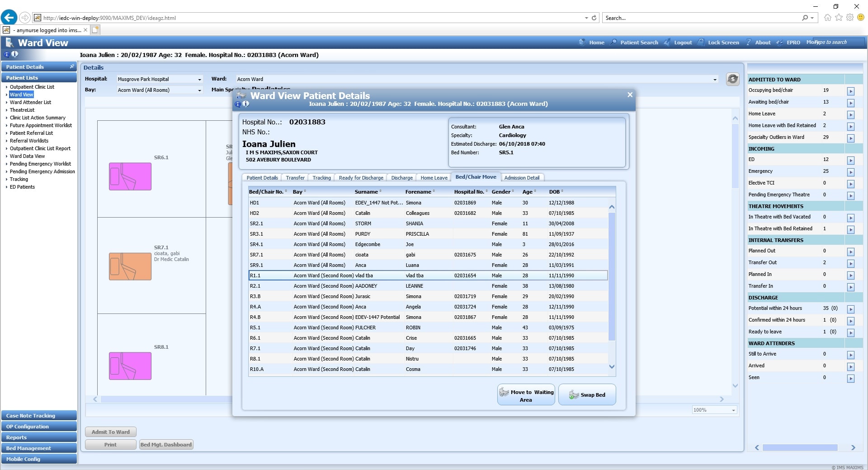Sort table by Surname column

click(x=368, y=192)
